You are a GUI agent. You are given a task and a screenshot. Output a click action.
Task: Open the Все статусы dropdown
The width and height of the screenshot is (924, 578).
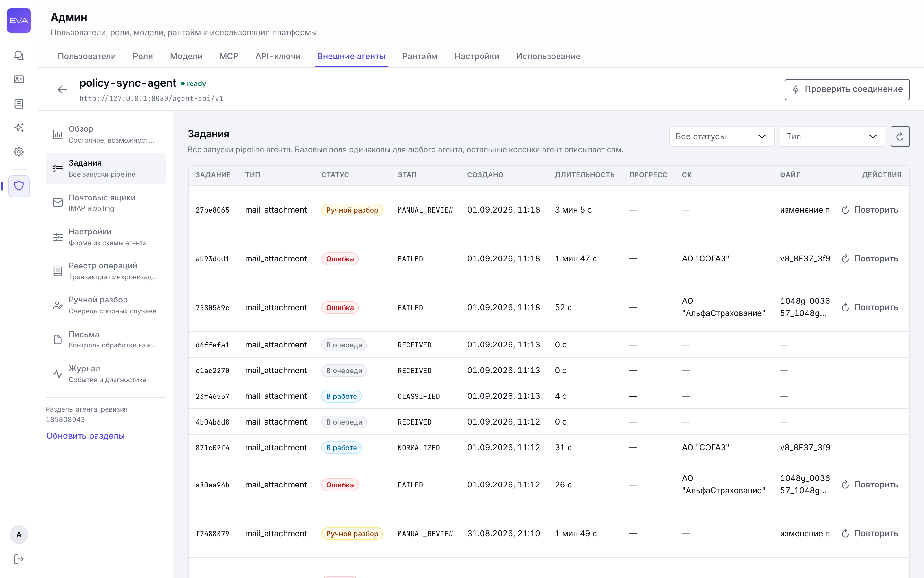(722, 136)
